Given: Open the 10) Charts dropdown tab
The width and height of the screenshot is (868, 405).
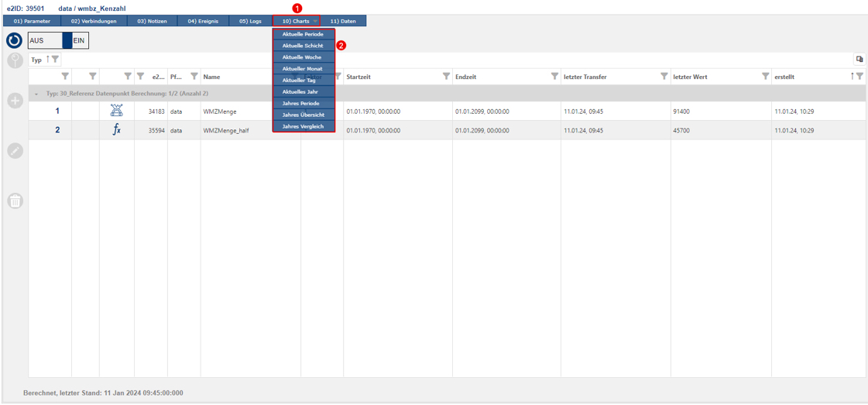Looking at the screenshot, I should click(x=296, y=21).
